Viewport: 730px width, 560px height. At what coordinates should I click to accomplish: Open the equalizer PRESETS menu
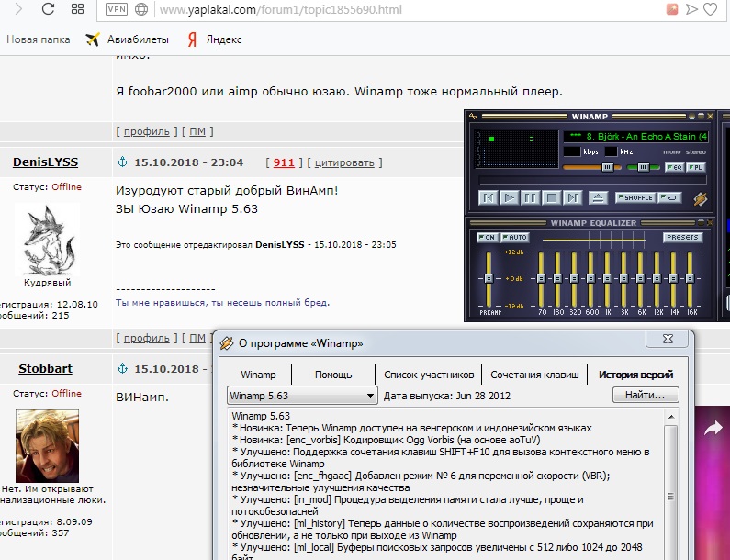(x=682, y=237)
